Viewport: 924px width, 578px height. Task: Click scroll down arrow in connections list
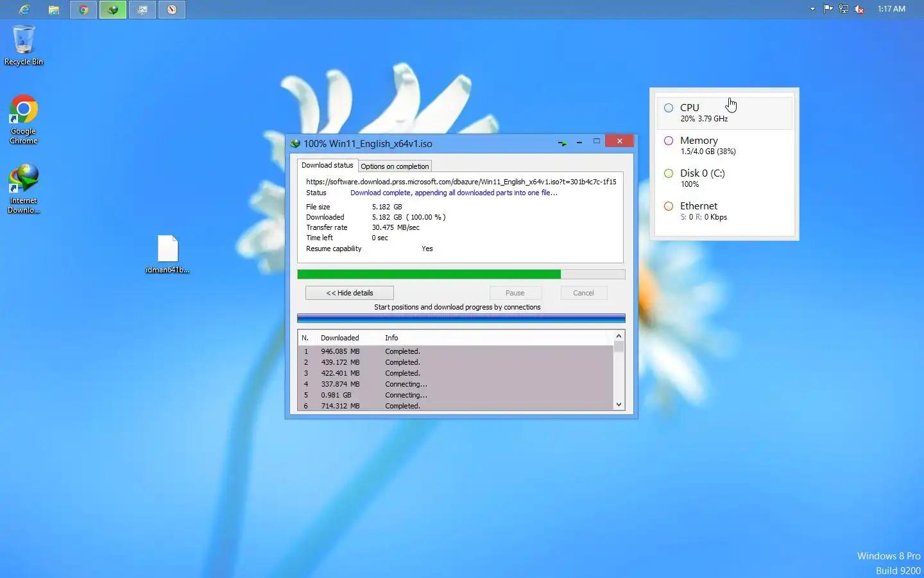619,405
